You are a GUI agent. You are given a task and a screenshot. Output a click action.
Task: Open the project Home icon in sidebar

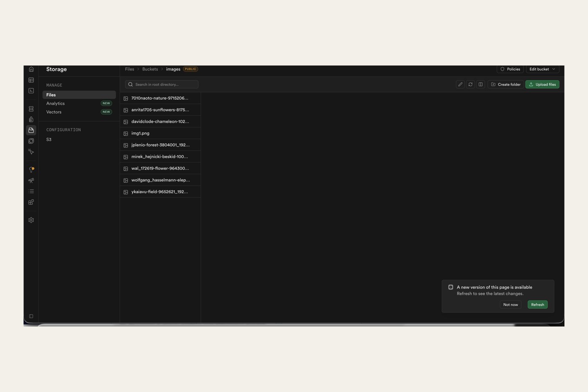(31, 69)
